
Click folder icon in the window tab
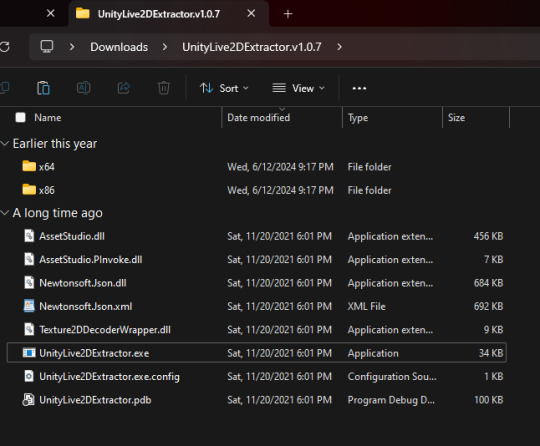tap(83, 13)
